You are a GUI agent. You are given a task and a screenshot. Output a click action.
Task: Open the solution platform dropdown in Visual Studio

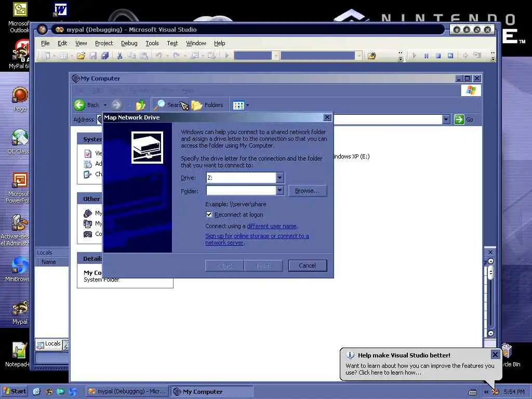pos(359,56)
